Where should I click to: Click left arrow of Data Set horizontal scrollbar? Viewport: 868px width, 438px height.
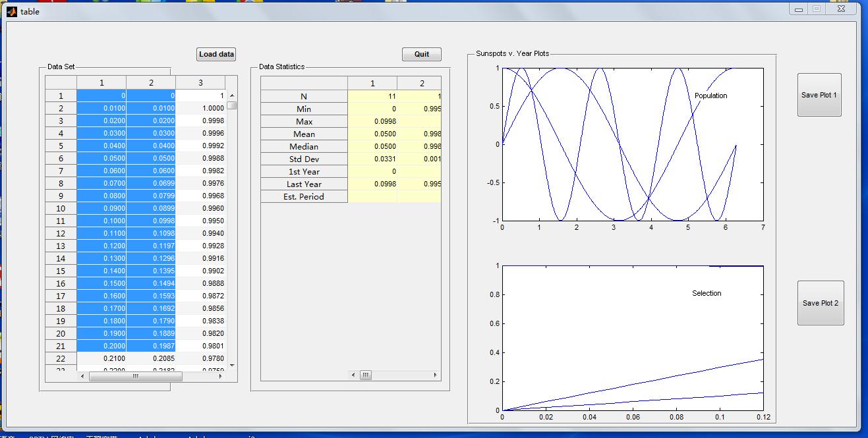(82, 377)
